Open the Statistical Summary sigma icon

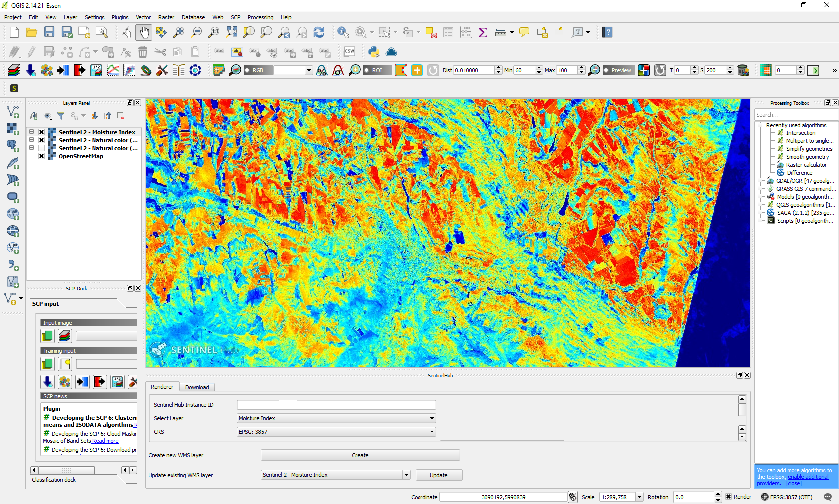point(483,33)
